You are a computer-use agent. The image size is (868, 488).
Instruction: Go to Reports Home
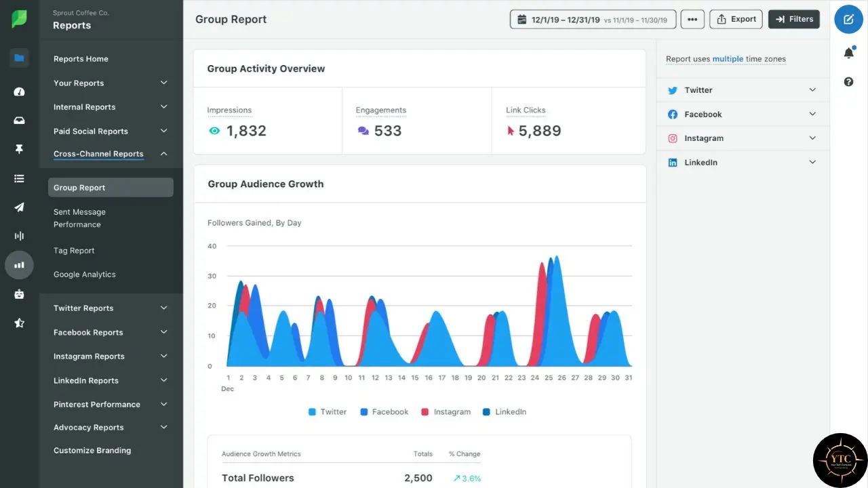[x=81, y=59]
